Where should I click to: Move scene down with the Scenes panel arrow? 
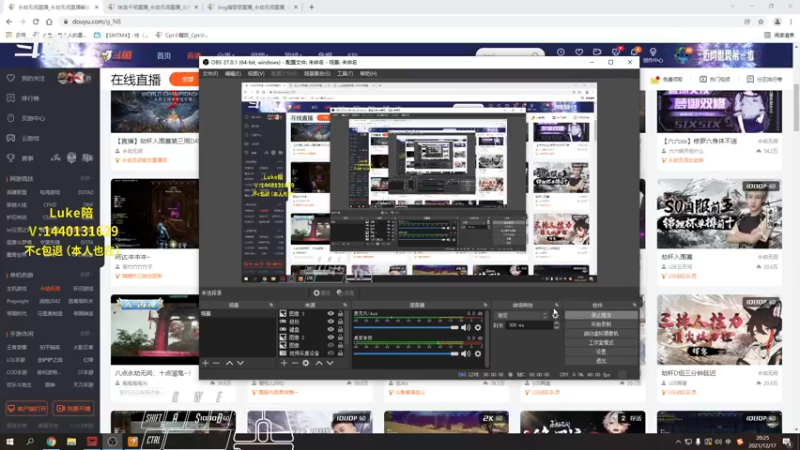coord(240,363)
